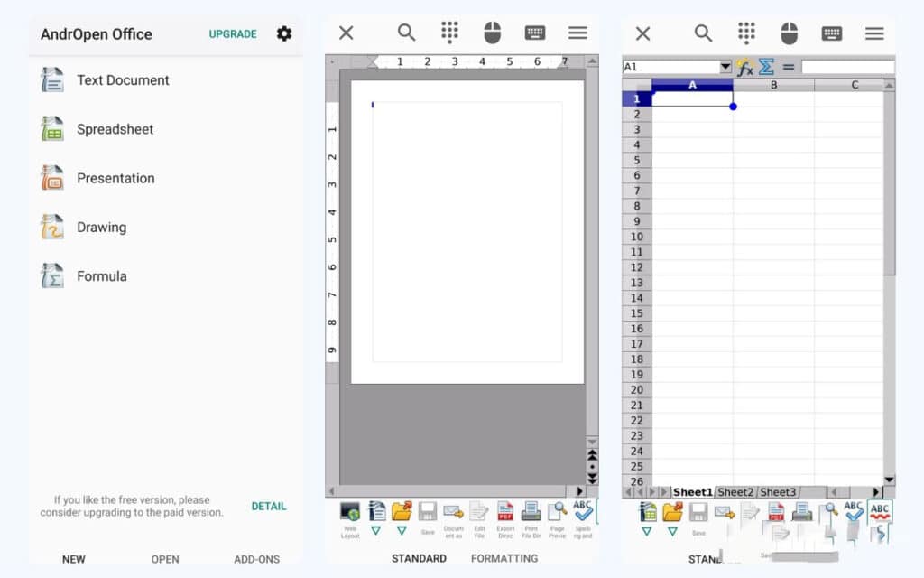This screenshot has width=924, height=578.
Task: Click New spreadsheet icon in Calc toolbar
Action: click(x=647, y=511)
